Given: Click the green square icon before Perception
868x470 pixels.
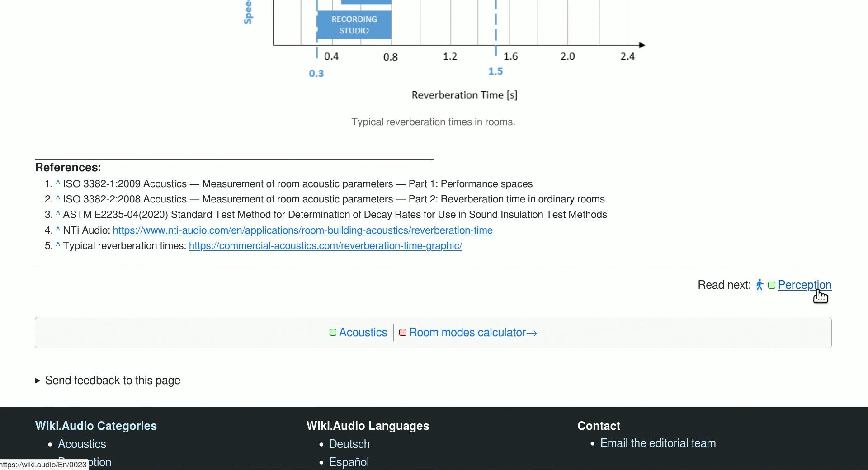Looking at the screenshot, I should [x=772, y=285].
